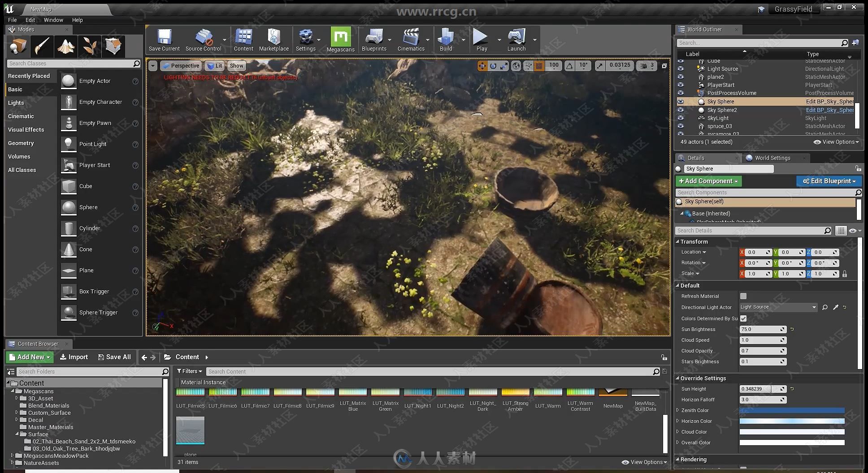Toggle rotation snapping angle icon
Image resolution: width=868 pixels, height=473 pixels.
pyautogui.click(x=569, y=66)
